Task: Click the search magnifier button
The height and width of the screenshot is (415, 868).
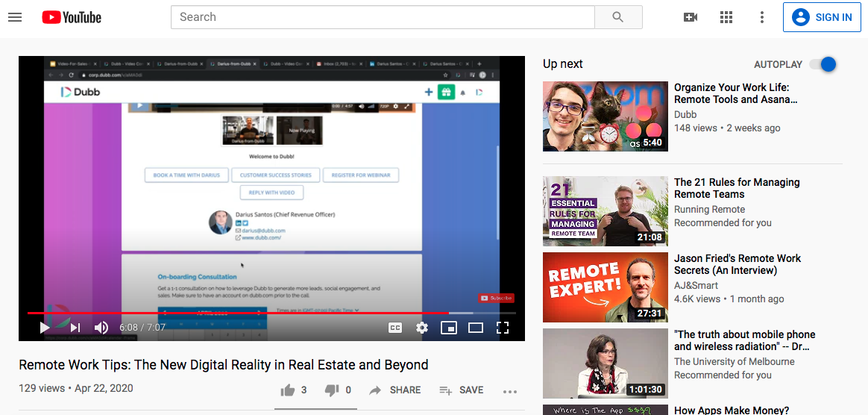Action: (x=618, y=17)
